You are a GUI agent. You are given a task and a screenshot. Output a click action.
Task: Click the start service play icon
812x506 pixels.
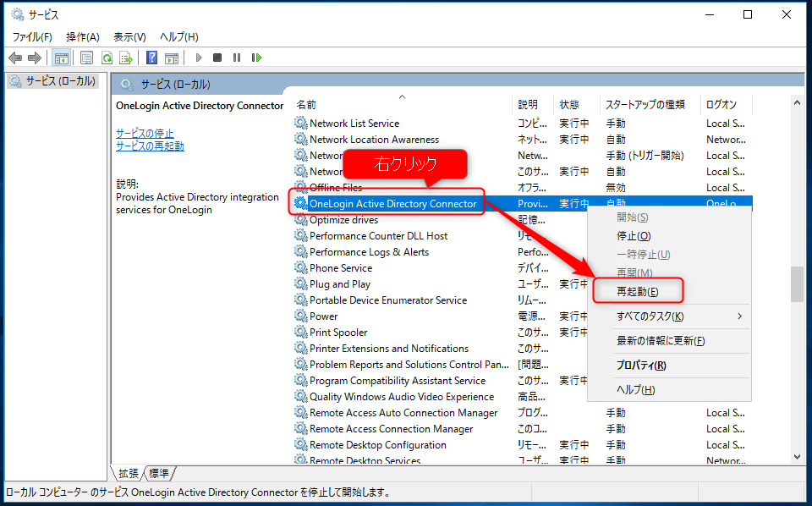click(198, 58)
